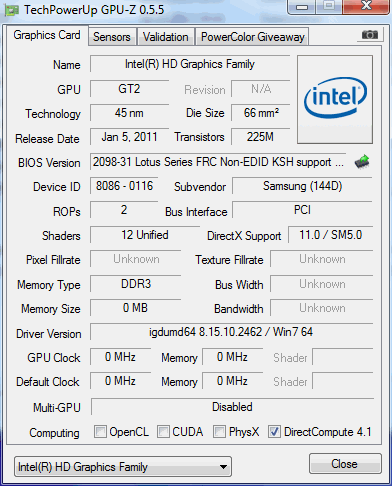Minimize the GPU-Z window
This screenshot has height=486, width=392.
click(301, 7)
